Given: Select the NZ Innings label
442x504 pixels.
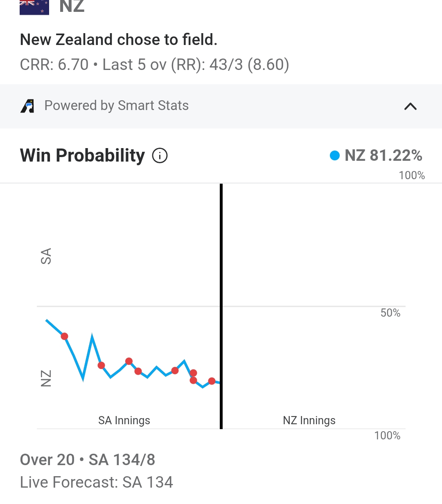Looking at the screenshot, I should (x=309, y=421).
